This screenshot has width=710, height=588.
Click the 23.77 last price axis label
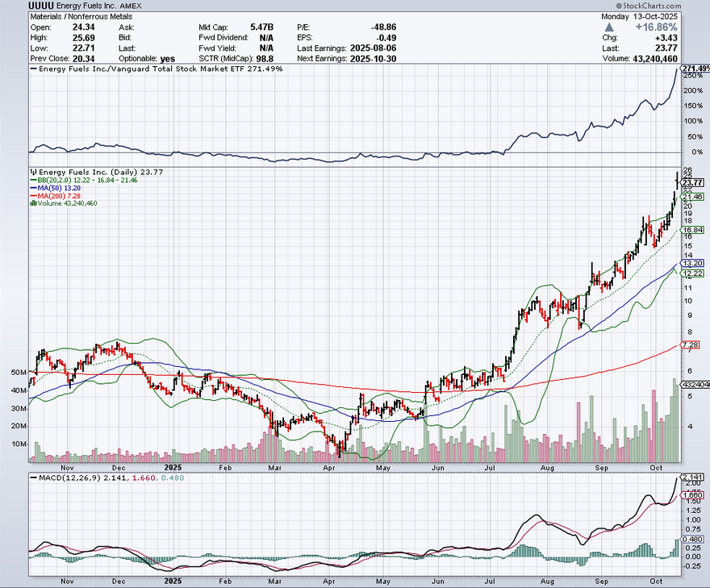pos(693,183)
